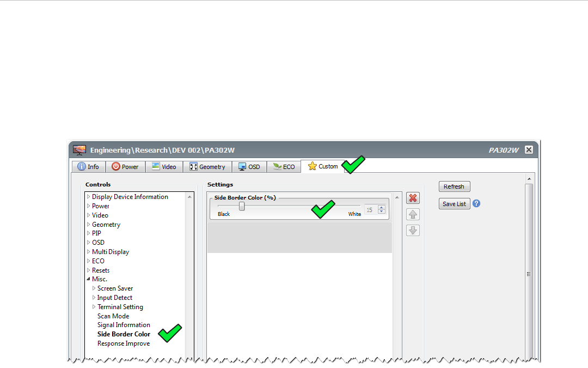Click the monitor icon in the title bar
This screenshot has width=588, height=368.
pyautogui.click(x=79, y=150)
